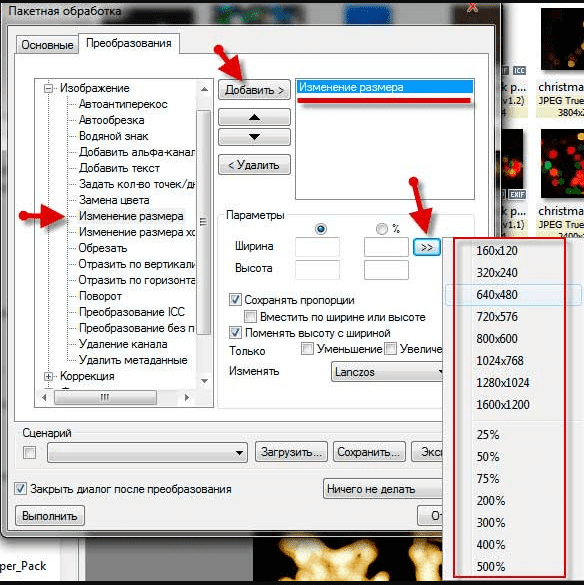Switch to the Основные tab
This screenshot has width=584, height=585.
coord(47,45)
